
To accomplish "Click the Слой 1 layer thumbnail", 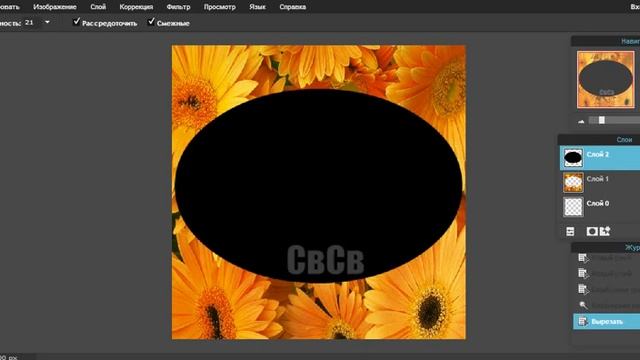I will pos(573,182).
